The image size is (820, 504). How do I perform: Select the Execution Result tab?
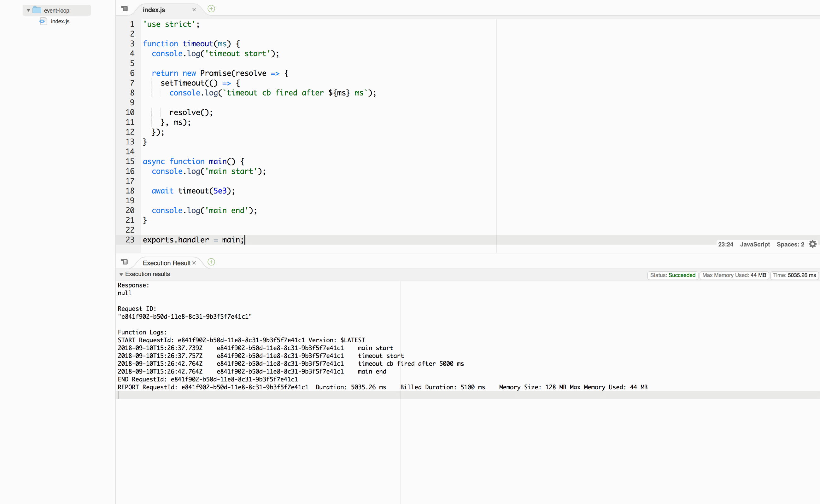[x=166, y=263]
